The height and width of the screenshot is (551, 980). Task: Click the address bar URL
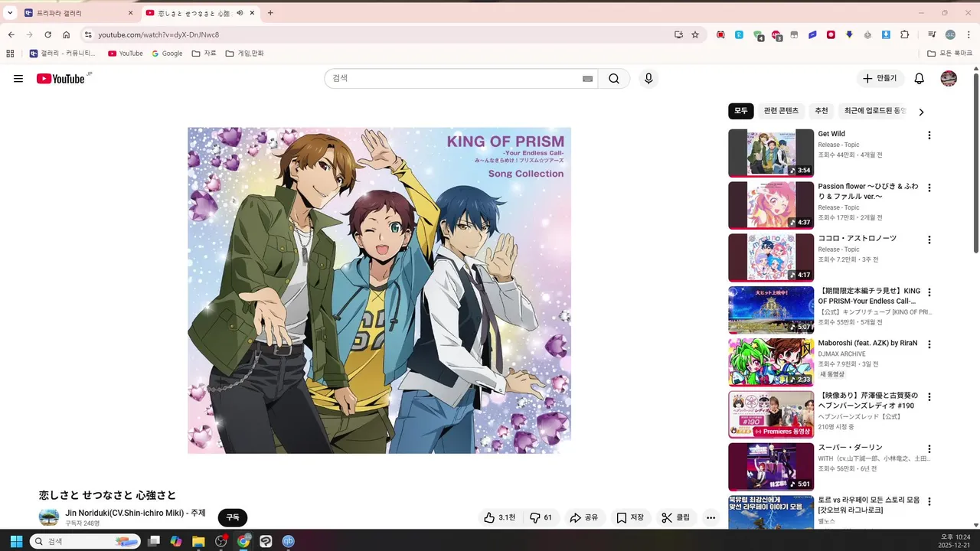coord(158,34)
